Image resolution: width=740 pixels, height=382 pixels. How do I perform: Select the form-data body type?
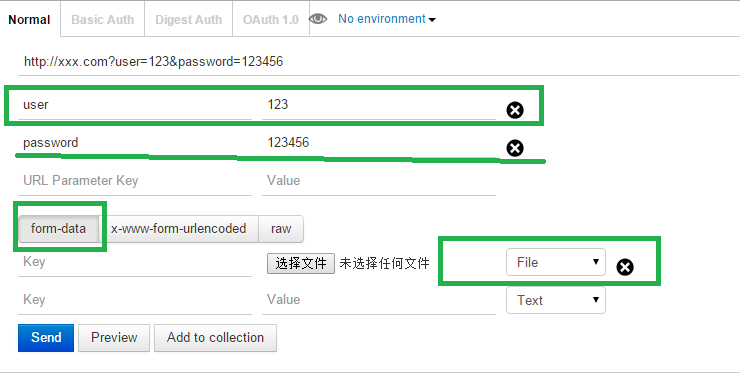59,229
